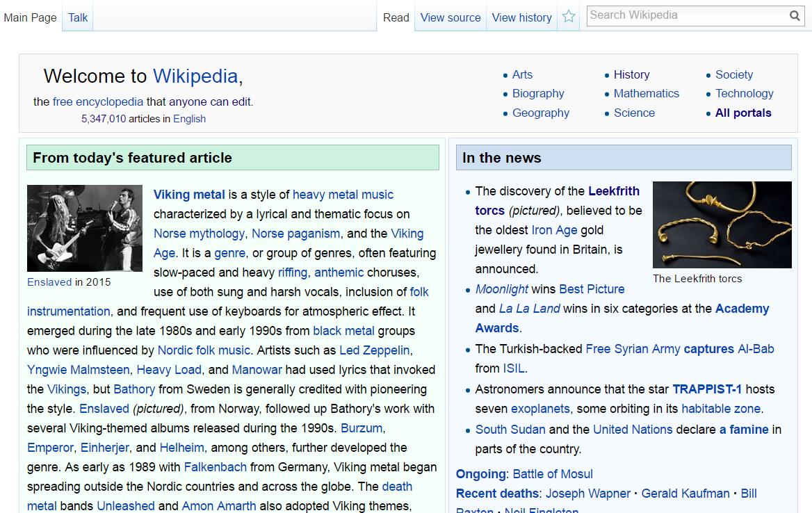Visit the Academy Awards article
The width and height of the screenshot is (812, 513).
click(x=742, y=309)
